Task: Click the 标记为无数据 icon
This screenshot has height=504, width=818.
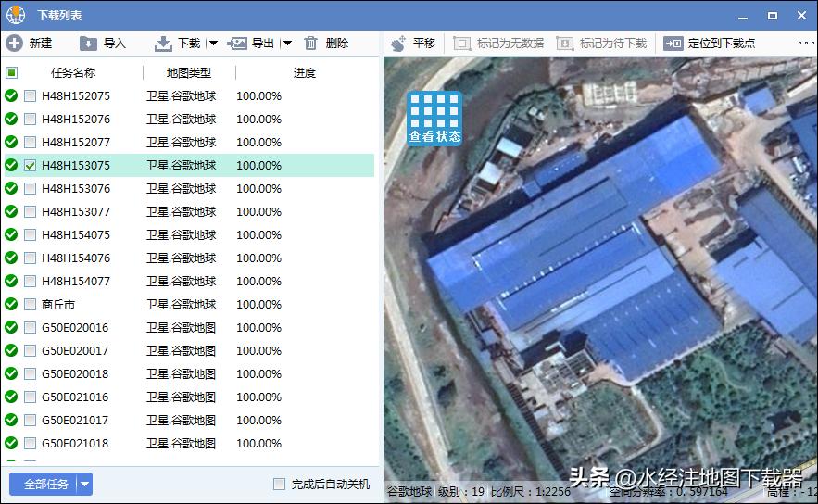Action: (461, 44)
